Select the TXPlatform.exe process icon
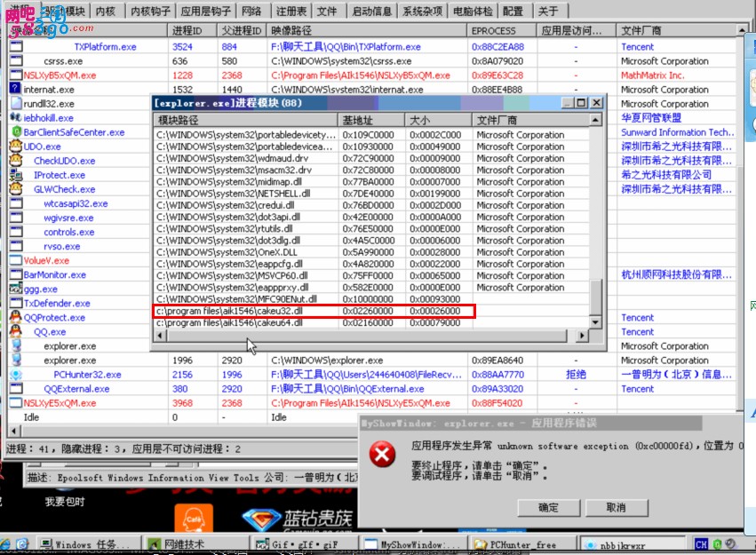Screen dimensions: 756x555 tap(16, 47)
